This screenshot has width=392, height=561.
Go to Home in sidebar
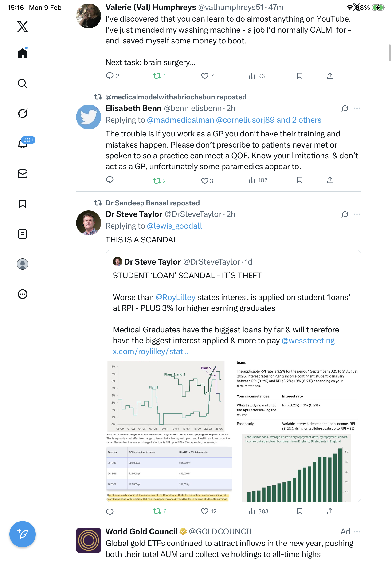pyautogui.click(x=23, y=53)
